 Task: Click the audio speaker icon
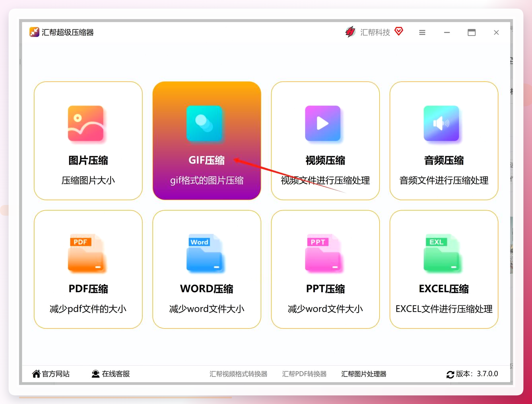pyautogui.click(x=441, y=123)
